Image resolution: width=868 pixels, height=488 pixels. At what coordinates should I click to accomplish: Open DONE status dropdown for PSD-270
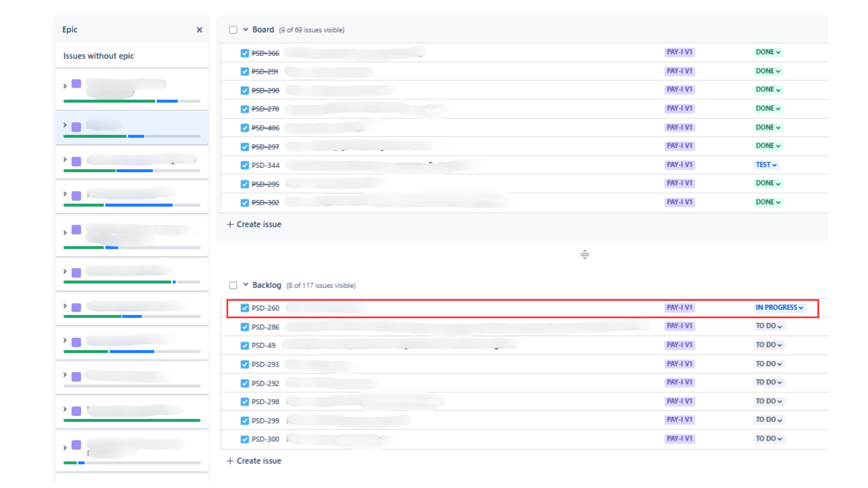(x=768, y=108)
